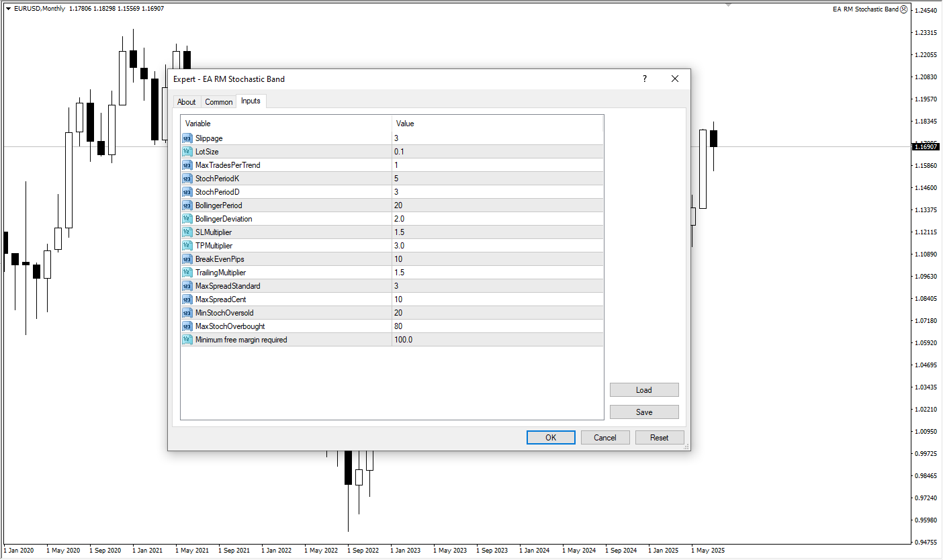Select the StochPeriodK value cell
The image size is (943, 560).
tap(497, 179)
